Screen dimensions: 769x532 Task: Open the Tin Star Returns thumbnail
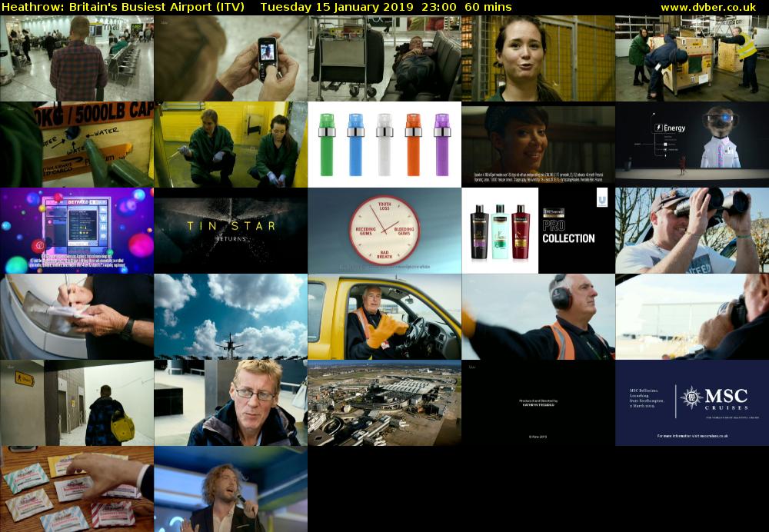231,231
